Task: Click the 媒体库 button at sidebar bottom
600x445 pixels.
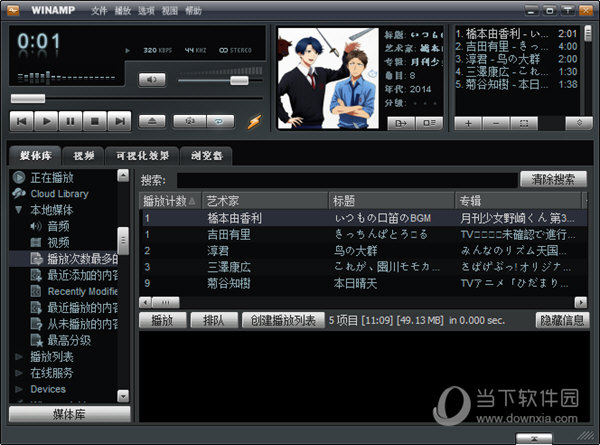Action: click(x=69, y=414)
